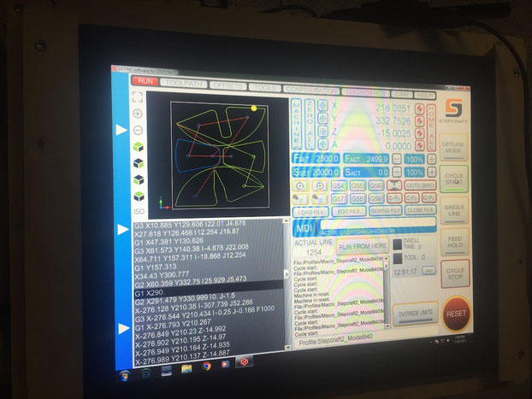Open the OFFSETS tab
This screenshot has width=532, height=399.
[x=228, y=85]
